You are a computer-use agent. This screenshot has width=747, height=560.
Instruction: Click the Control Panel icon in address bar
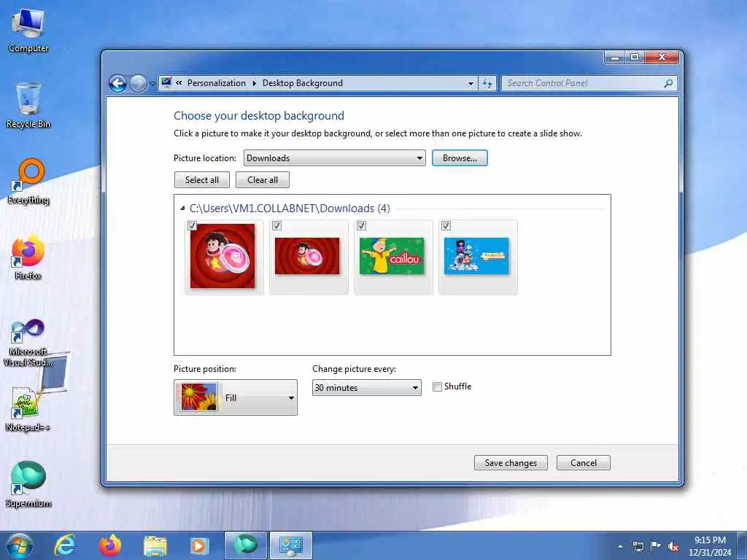tap(166, 83)
